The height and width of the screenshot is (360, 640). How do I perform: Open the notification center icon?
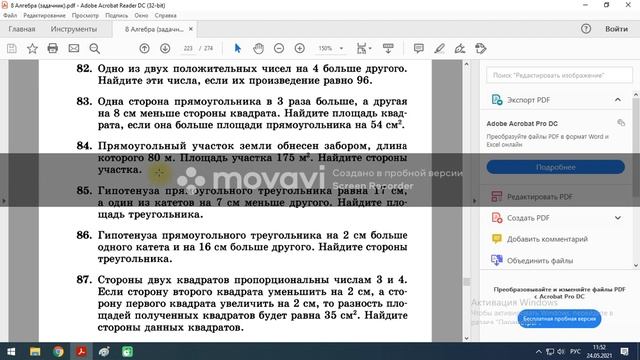click(x=624, y=351)
